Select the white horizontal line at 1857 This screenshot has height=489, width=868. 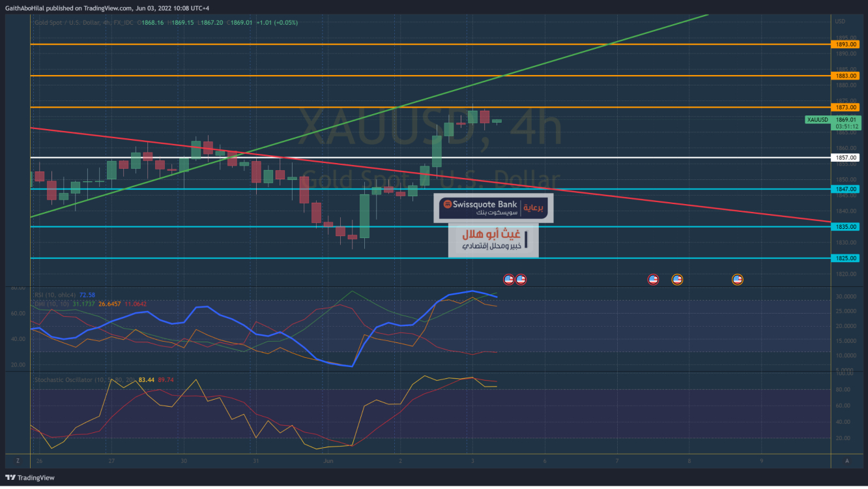click(431, 157)
